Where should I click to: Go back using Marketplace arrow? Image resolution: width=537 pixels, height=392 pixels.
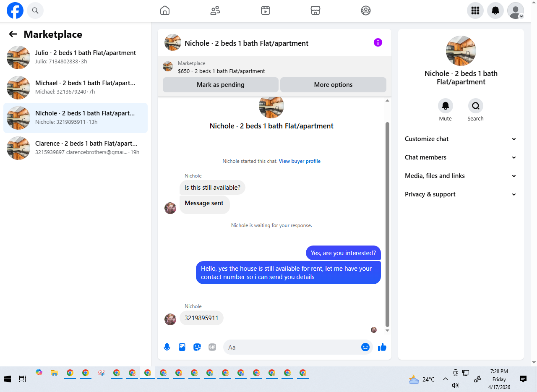pos(13,34)
